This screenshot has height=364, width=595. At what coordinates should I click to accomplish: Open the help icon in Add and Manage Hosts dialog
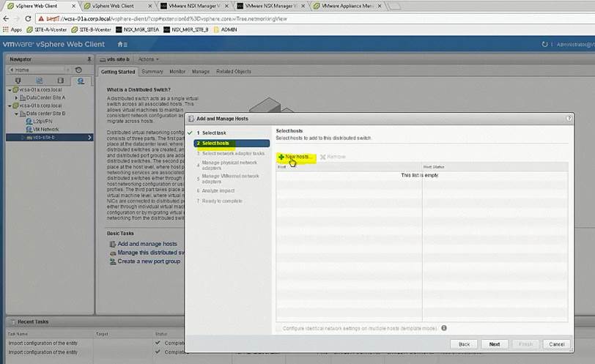tap(569, 117)
